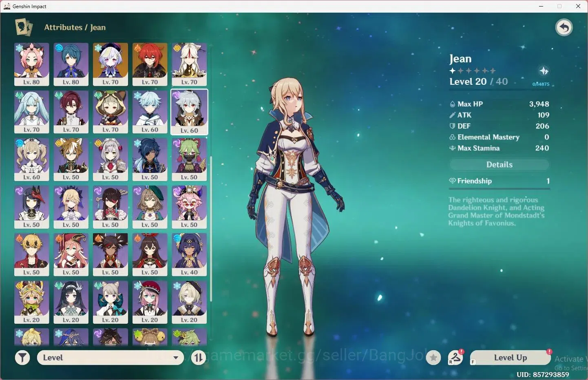Image resolution: width=588 pixels, height=380 pixels.
Task: Select Gorou's Lv. 50 portrait
Action: (71, 159)
